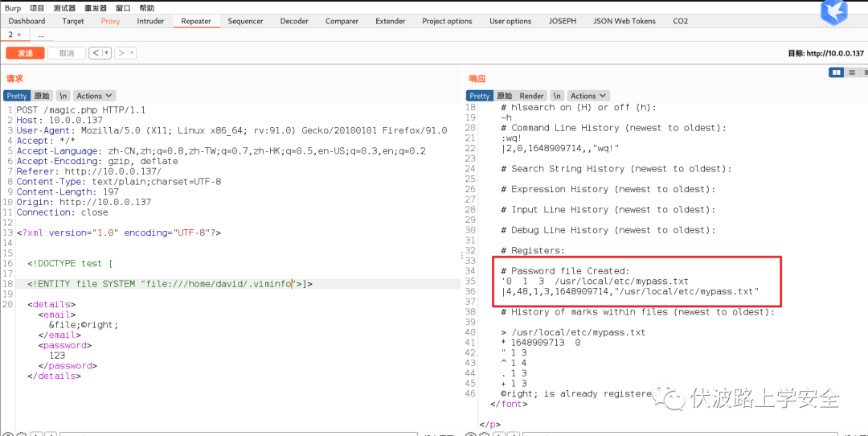Switch response view to 原始
This screenshot has width=868, height=436.
(504, 96)
